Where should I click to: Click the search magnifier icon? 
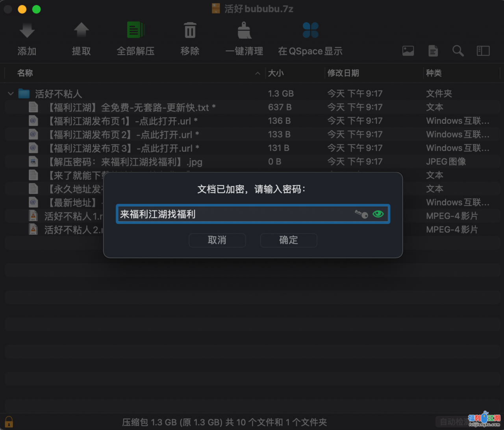[458, 50]
